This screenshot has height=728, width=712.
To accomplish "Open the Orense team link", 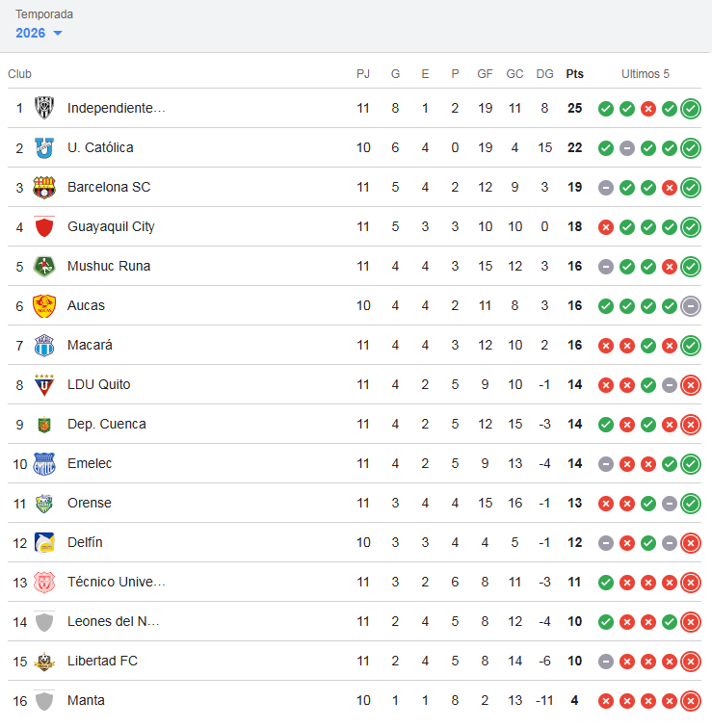I will click(x=90, y=503).
